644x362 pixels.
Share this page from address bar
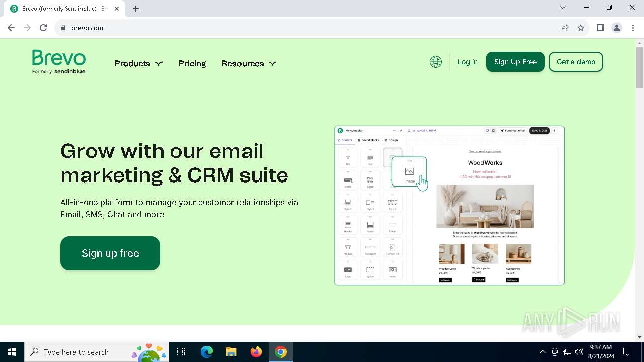[565, 28]
